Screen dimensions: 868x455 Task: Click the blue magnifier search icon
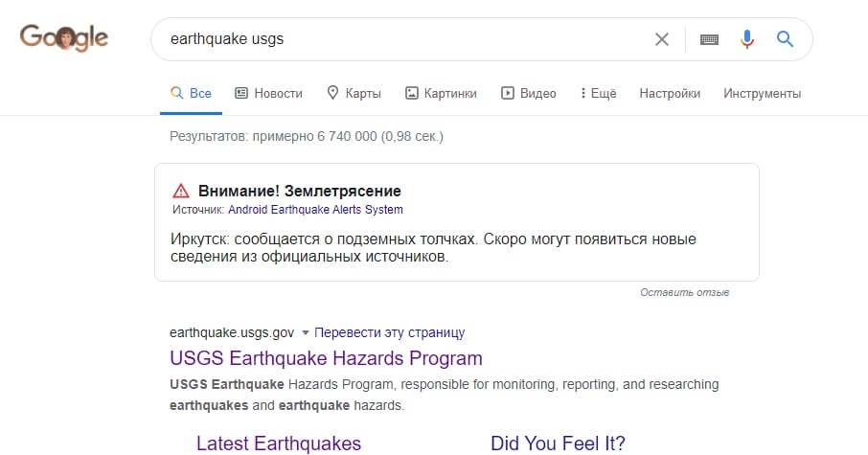coord(785,38)
